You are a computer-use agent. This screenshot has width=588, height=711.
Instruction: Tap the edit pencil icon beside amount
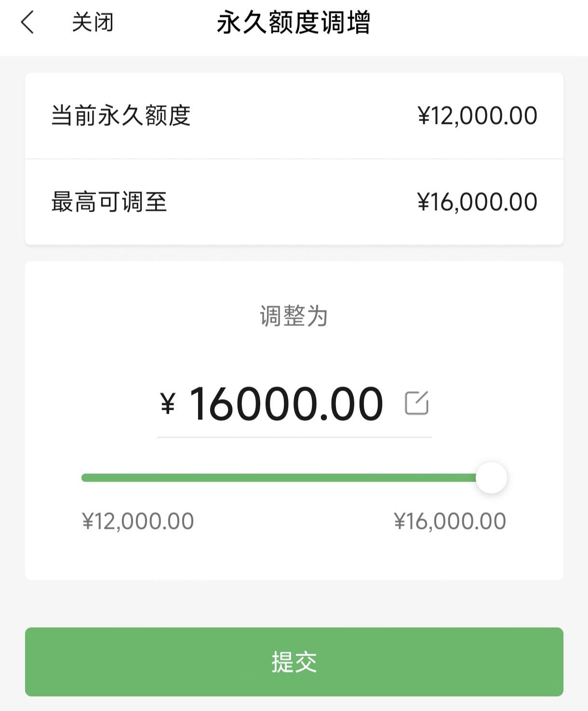click(416, 403)
